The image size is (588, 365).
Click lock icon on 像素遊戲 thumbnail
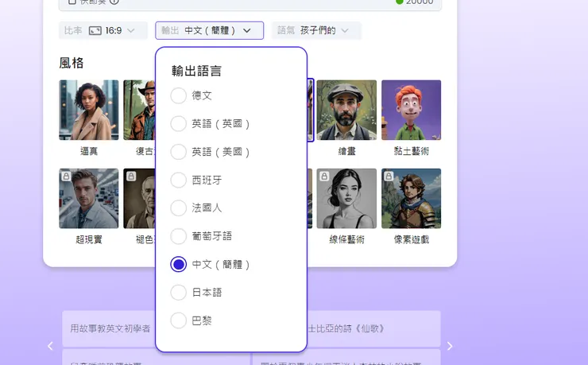(389, 176)
